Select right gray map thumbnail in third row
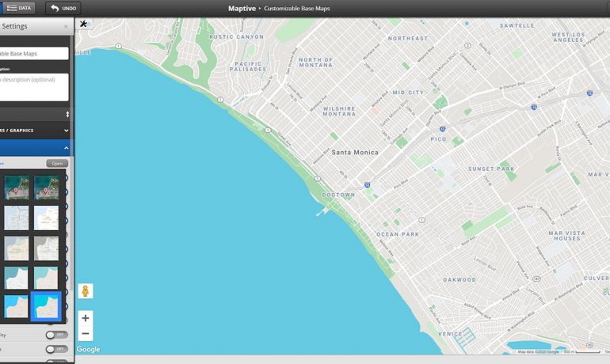Image resolution: width=610 pixels, height=364 pixels. point(46,248)
